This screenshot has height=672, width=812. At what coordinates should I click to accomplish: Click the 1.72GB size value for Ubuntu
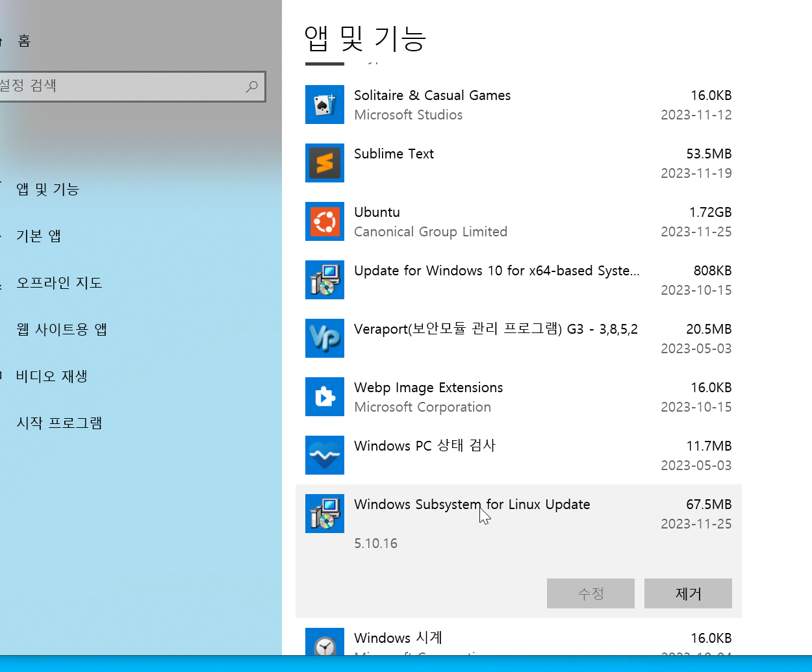coord(711,212)
